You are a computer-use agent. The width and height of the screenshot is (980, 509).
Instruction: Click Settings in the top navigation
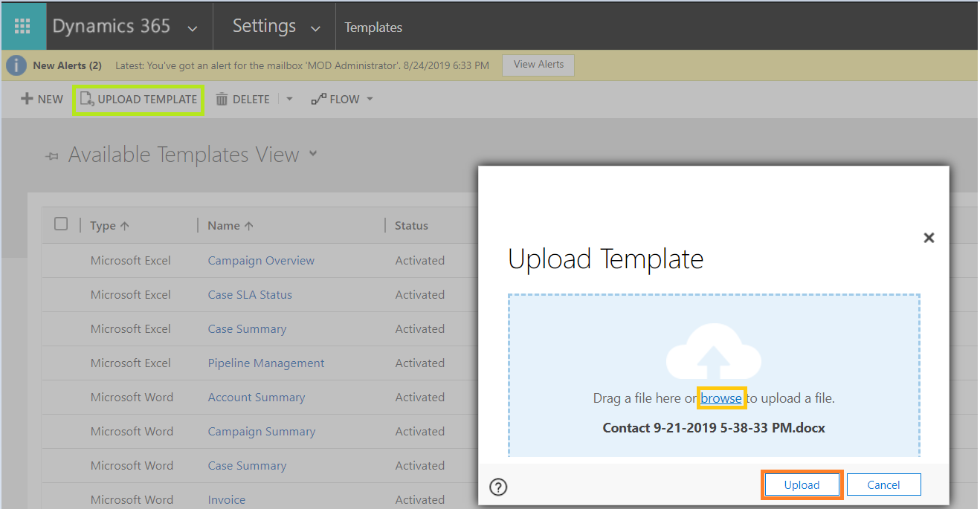264,25
